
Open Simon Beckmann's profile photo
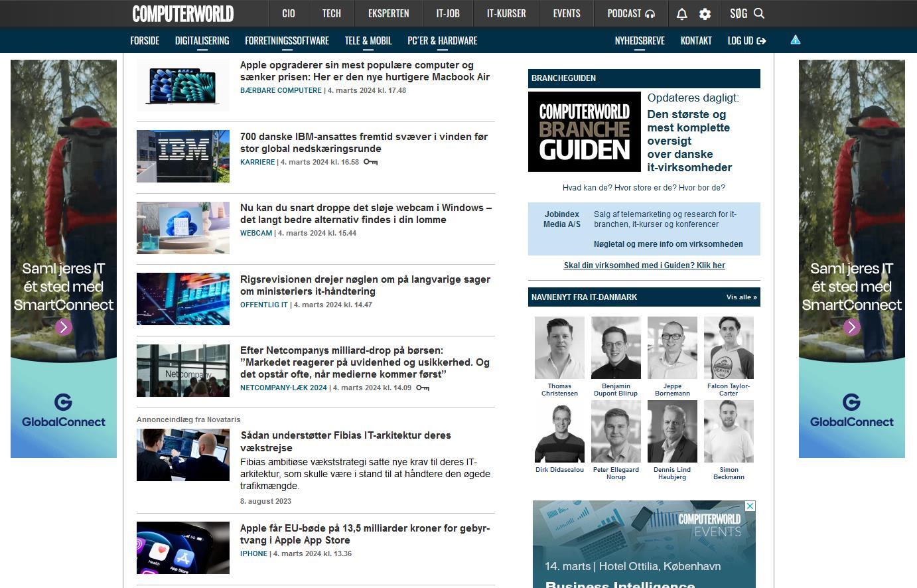click(729, 431)
